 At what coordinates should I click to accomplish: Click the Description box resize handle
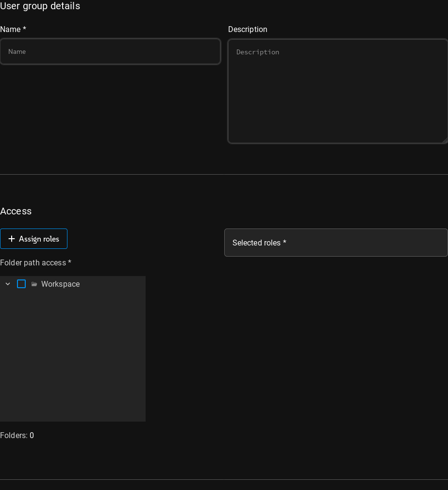[x=445, y=141]
